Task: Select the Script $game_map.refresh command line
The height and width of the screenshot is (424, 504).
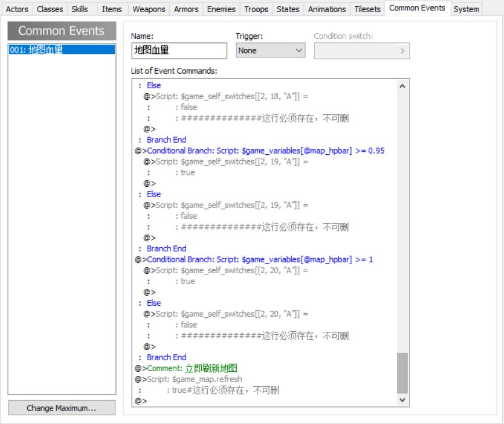Action: 188,379
